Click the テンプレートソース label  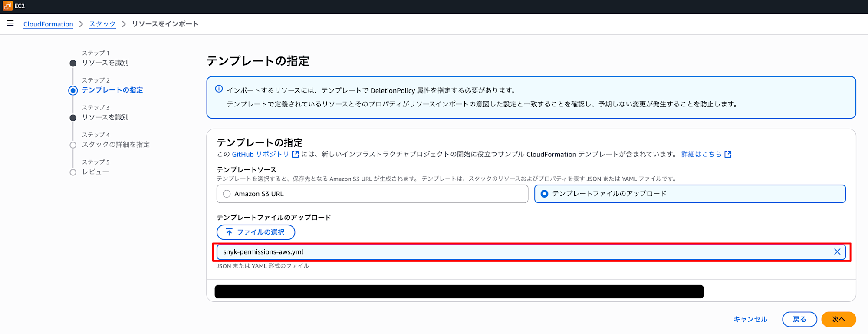[247, 170]
